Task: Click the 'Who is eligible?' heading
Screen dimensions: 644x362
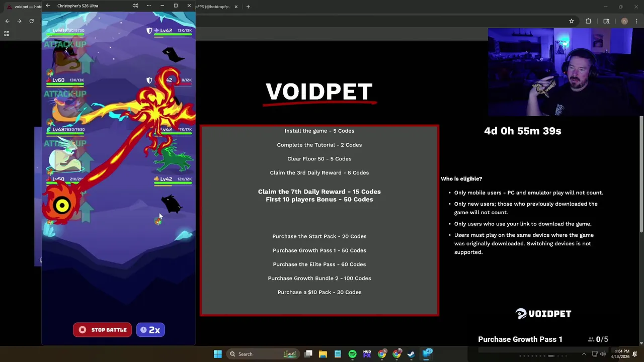Action: point(461,179)
